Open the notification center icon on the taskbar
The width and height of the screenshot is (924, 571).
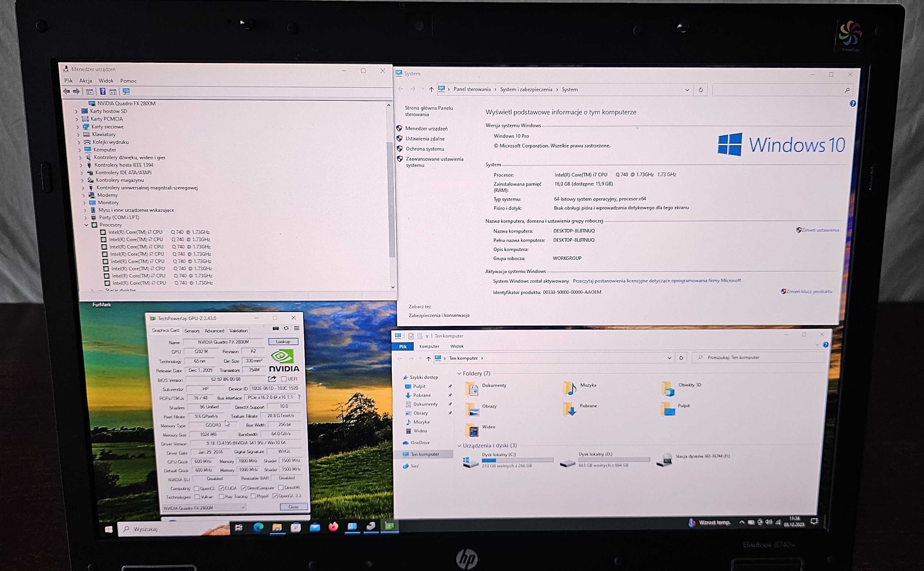click(814, 521)
